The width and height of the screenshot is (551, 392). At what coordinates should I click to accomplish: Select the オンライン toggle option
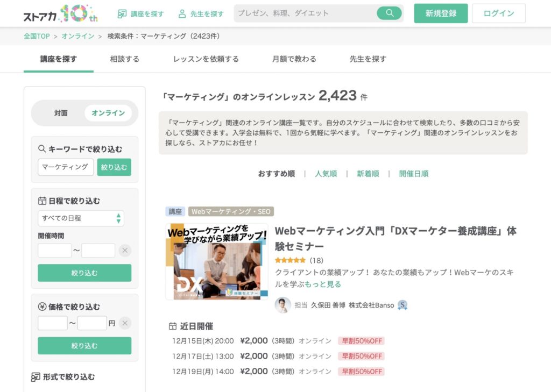point(108,113)
